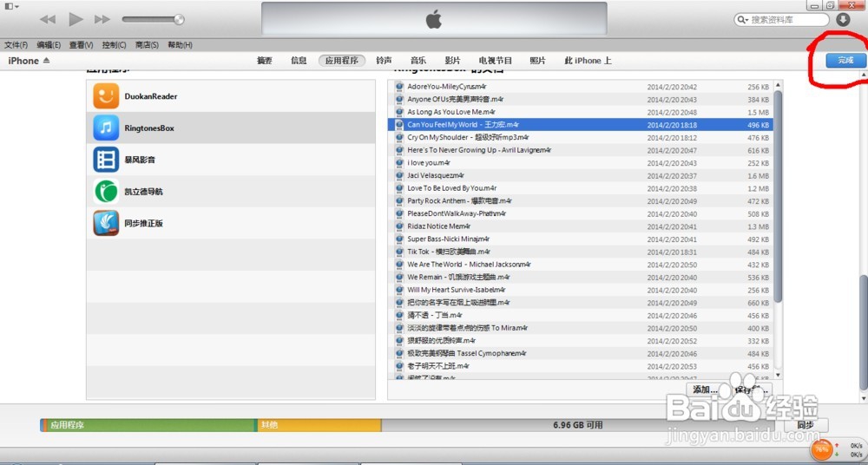Switch to the 铃声 tab

point(384,61)
